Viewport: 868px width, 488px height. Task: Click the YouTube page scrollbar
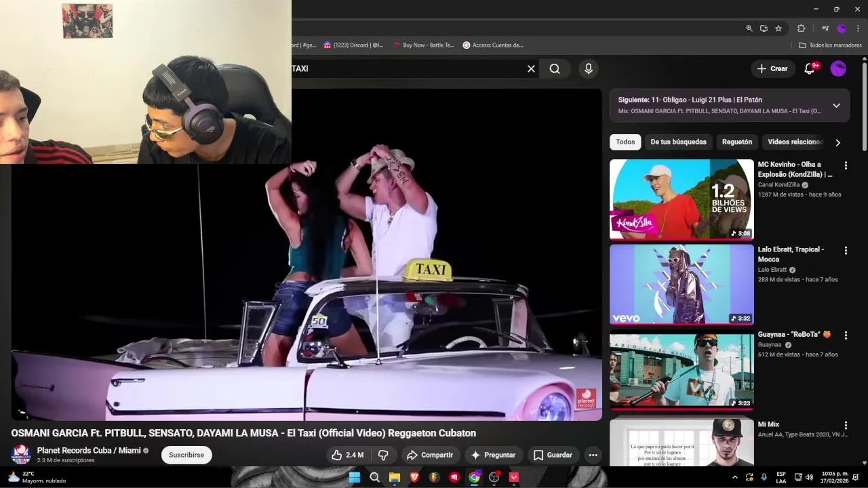864,108
